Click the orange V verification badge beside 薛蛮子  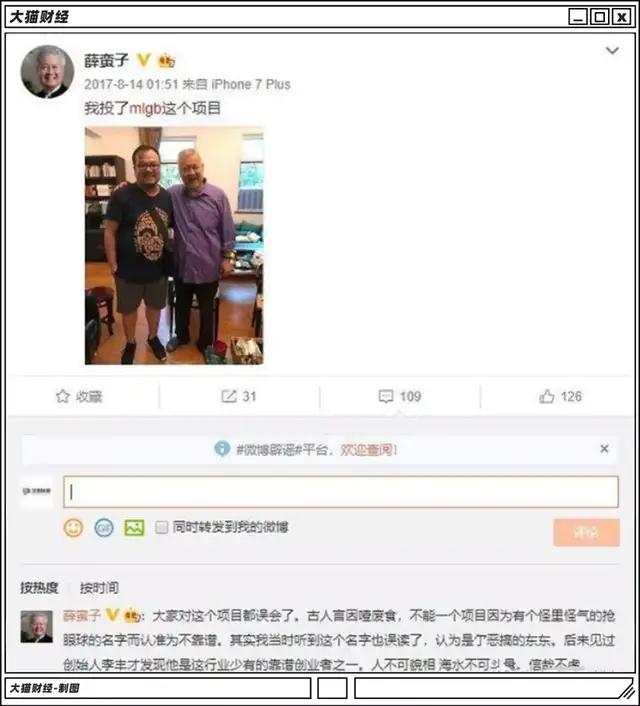tap(144, 60)
